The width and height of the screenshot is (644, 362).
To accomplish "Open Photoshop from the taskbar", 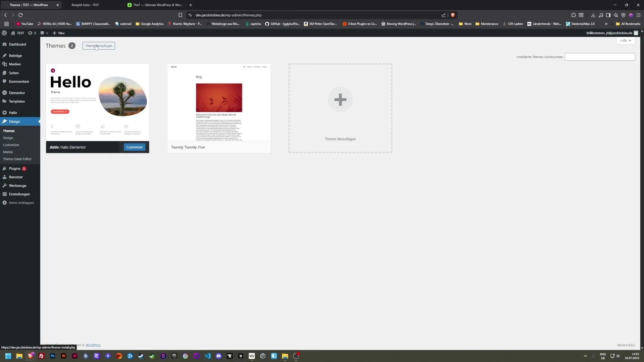I will (x=52, y=356).
